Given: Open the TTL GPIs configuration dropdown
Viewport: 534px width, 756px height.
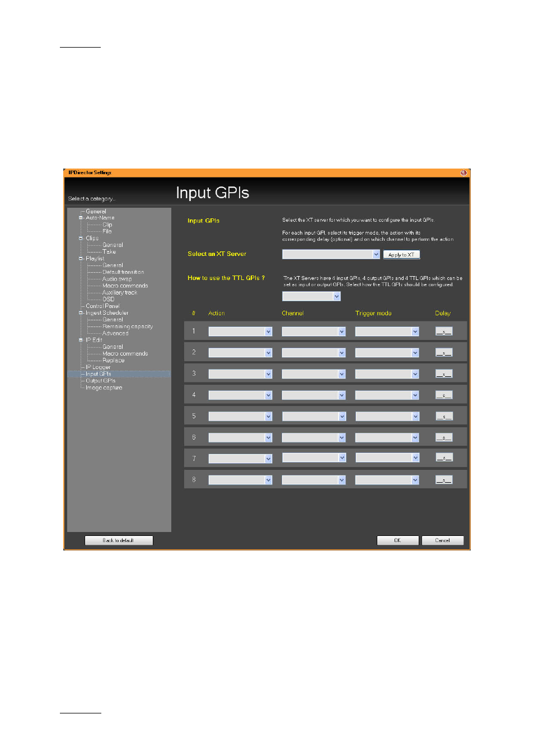Looking at the screenshot, I should [311, 296].
